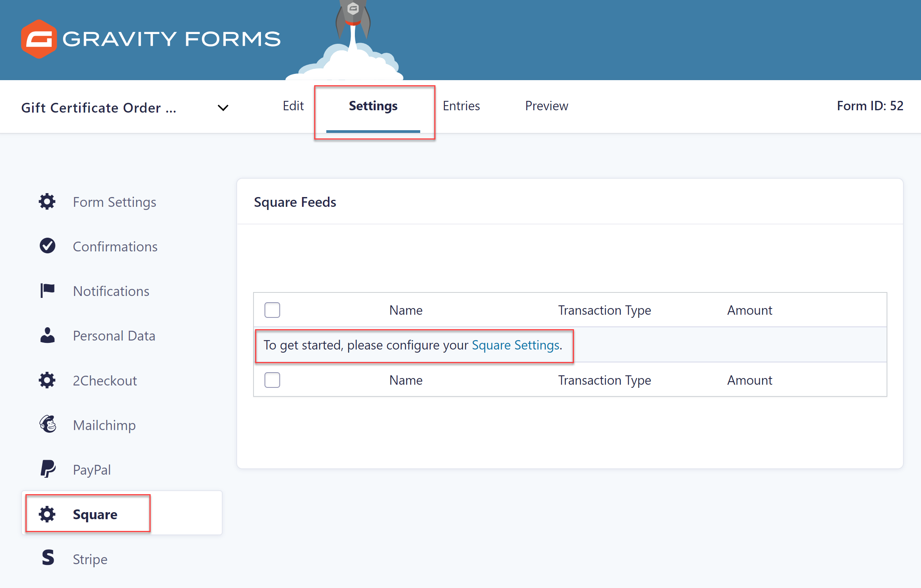This screenshot has width=921, height=588.
Task: Click the footer Amount column label
Action: click(750, 380)
